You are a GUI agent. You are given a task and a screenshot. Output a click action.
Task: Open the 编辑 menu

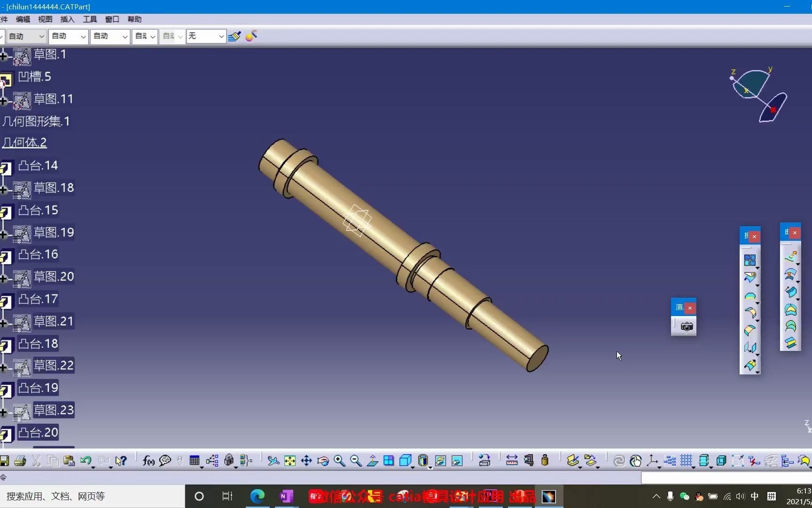click(23, 19)
